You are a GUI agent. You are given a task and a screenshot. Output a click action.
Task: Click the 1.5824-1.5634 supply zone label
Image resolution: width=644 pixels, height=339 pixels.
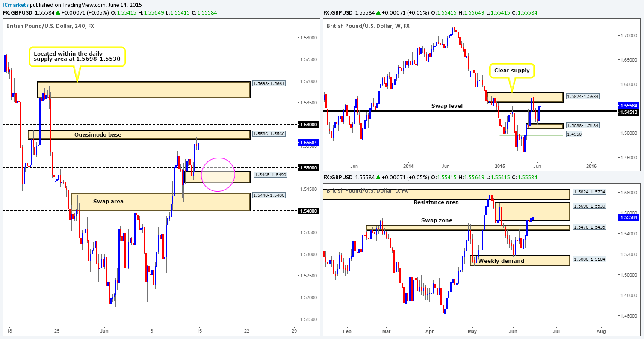583,97
